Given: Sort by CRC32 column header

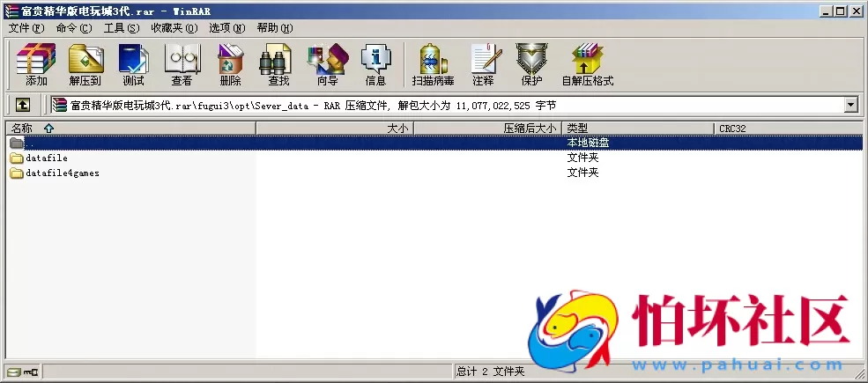Looking at the screenshot, I should coord(789,129).
